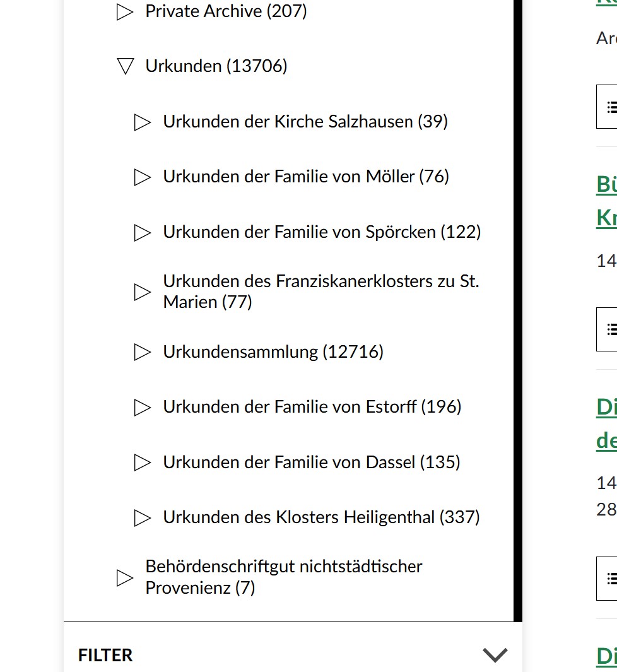This screenshot has width=617, height=672.
Task: Expand Behördenschriftgut nichtstädtischer Provenienz arrow
Action: point(125,577)
